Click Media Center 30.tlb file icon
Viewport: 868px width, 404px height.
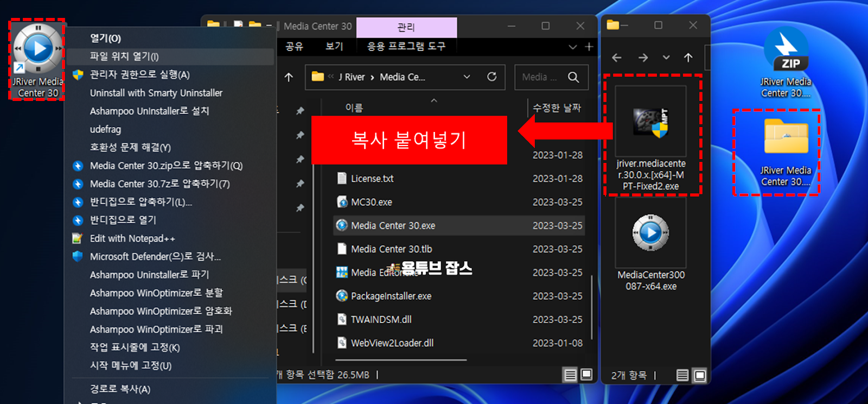tap(342, 249)
